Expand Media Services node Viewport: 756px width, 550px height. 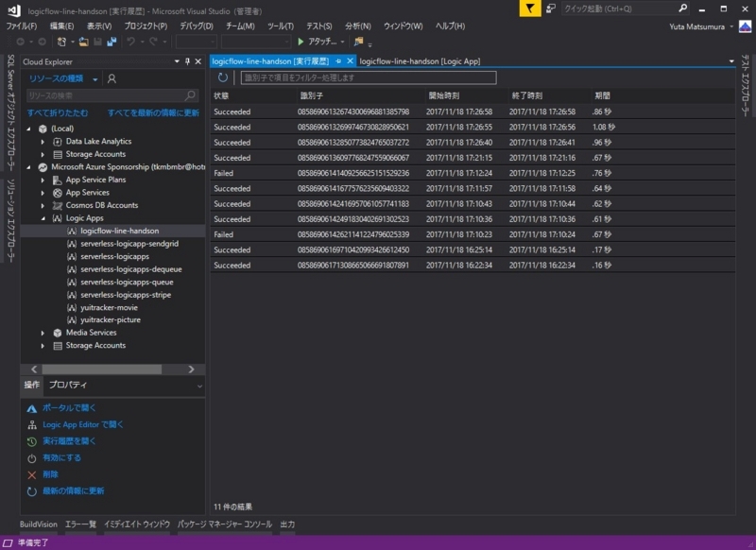(43, 333)
